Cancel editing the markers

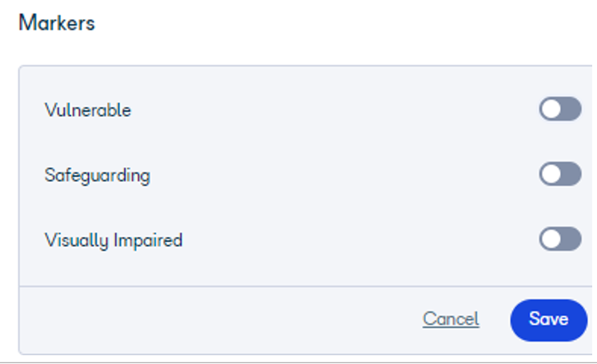click(x=451, y=318)
